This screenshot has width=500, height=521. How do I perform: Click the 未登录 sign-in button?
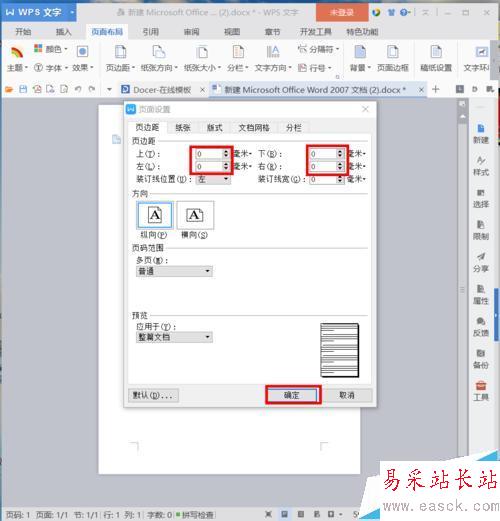click(x=342, y=13)
